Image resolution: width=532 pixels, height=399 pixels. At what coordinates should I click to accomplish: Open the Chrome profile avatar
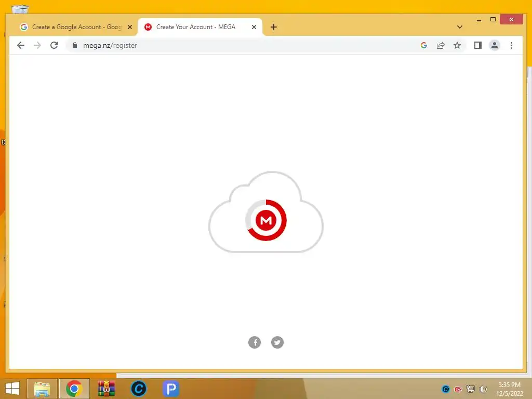tap(495, 46)
